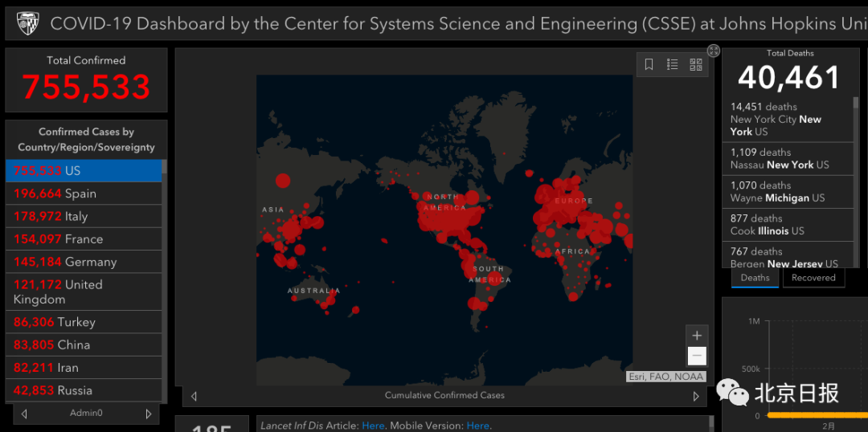
Task: Expand the map panel to fullscreen
Action: (714, 51)
